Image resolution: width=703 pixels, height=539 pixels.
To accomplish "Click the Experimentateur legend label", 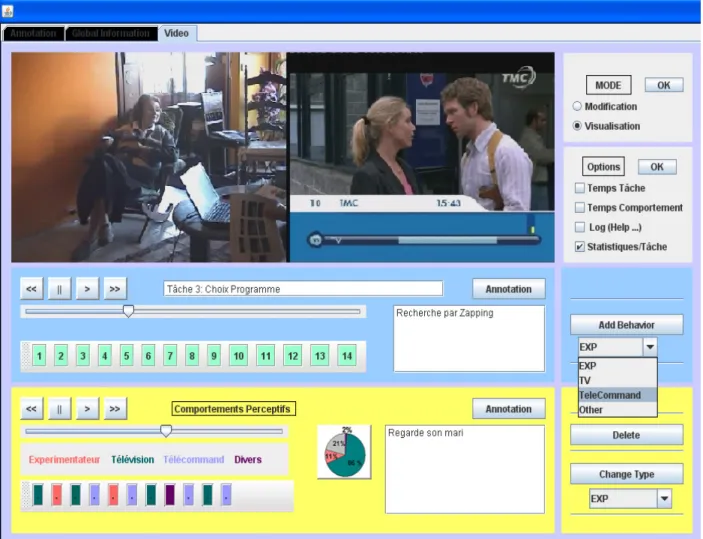I will [64, 460].
